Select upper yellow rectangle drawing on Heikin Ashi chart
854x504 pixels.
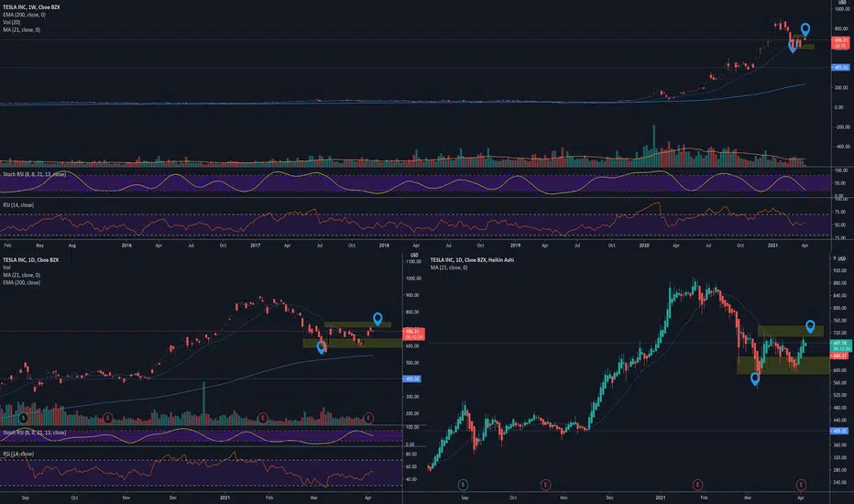point(790,331)
